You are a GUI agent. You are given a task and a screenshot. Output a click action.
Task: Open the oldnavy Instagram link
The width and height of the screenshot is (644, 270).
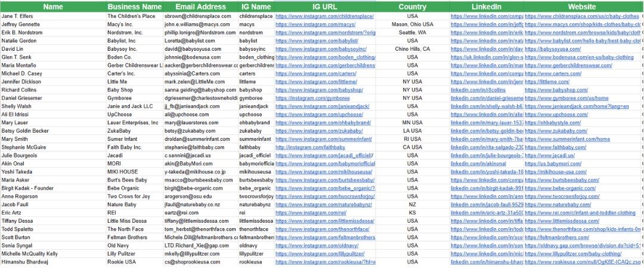pyautogui.click(x=317, y=246)
